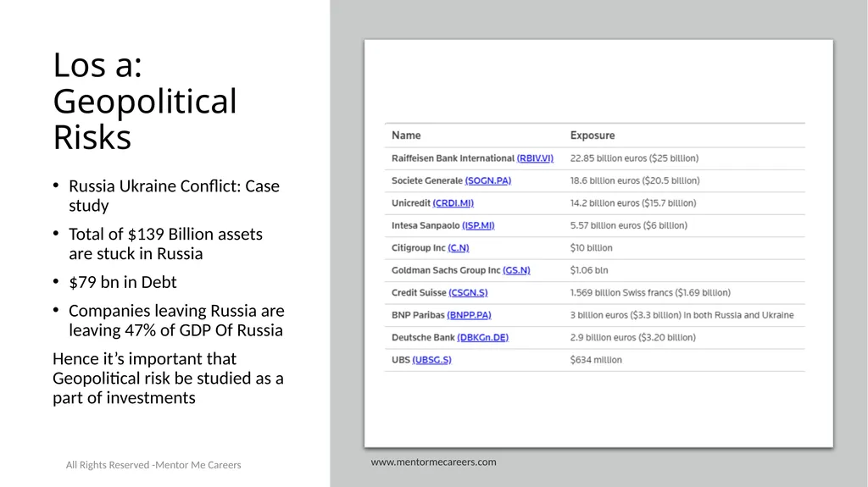This screenshot has height=487, width=868.
Task: Click the 'Los a: Geopolitical Risks' slide title
Action: tap(145, 101)
